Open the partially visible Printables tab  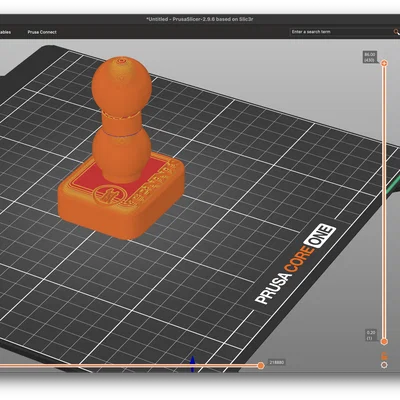click(x=5, y=32)
